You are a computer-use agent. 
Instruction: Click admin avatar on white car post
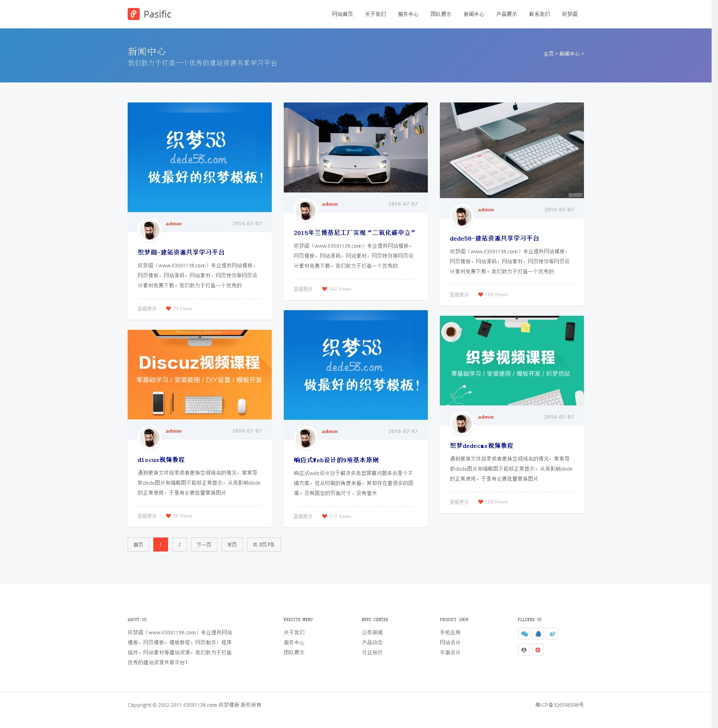coord(306,211)
